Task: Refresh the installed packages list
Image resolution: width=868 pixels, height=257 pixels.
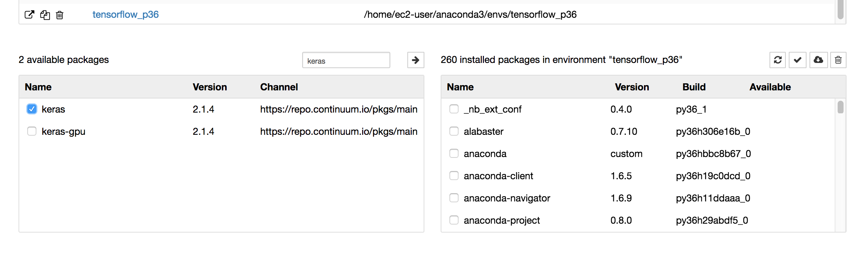Action: pos(778,60)
